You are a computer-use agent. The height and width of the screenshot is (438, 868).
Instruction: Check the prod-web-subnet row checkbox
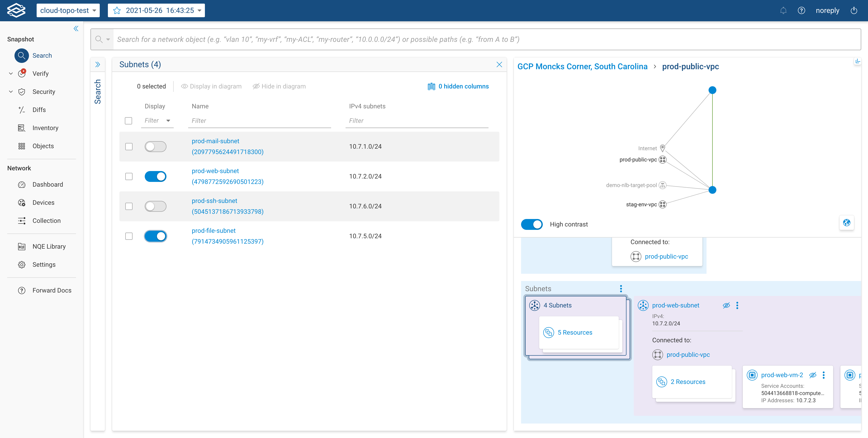[x=129, y=176]
